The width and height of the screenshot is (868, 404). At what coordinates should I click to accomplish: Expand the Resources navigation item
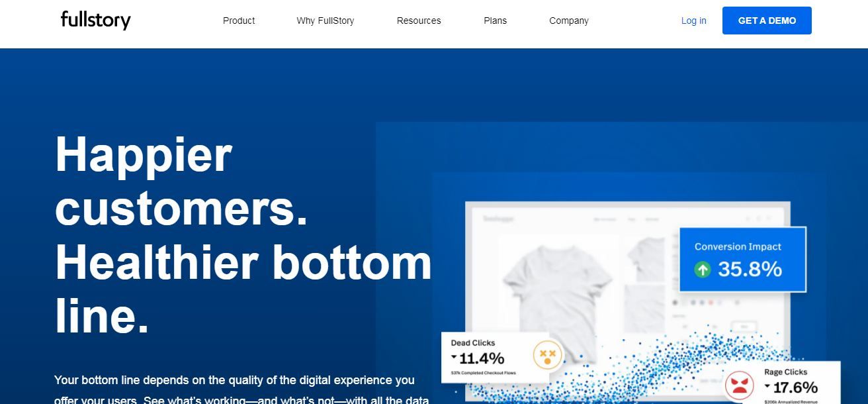click(x=419, y=21)
